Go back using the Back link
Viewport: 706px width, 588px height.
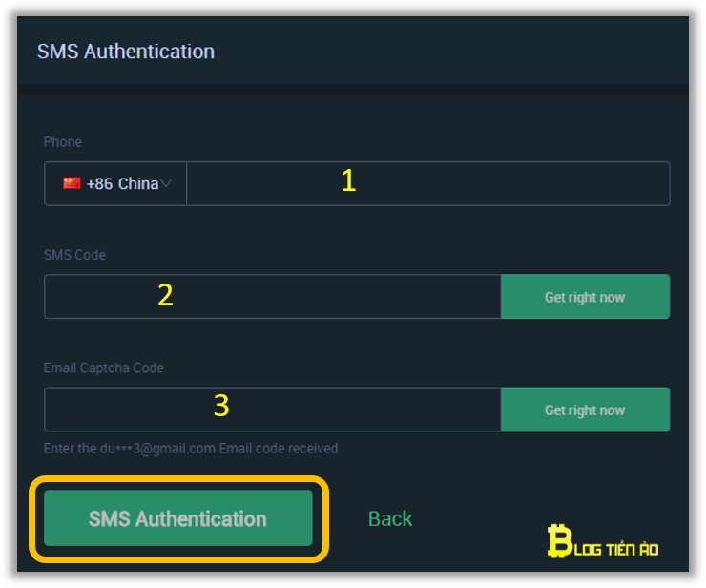click(390, 518)
